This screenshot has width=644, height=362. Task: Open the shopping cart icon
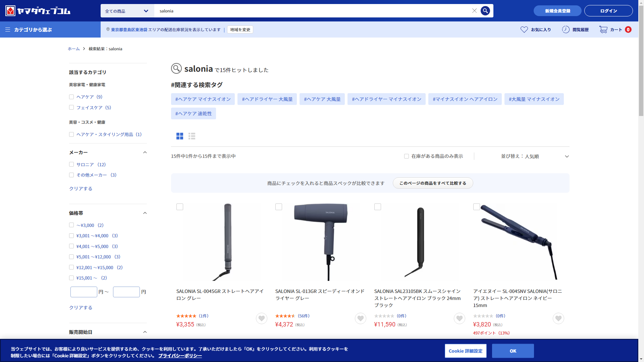(x=603, y=29)
